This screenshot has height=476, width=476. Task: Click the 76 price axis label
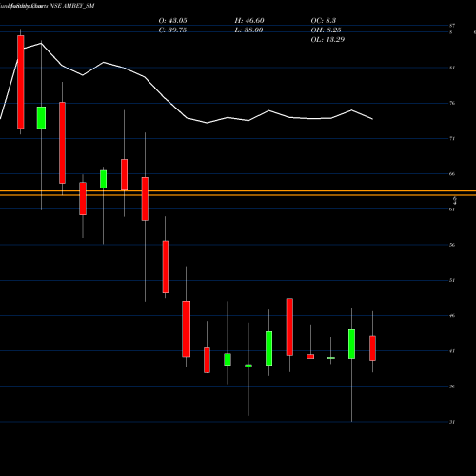pyautogui.click(x=452, y=103)
